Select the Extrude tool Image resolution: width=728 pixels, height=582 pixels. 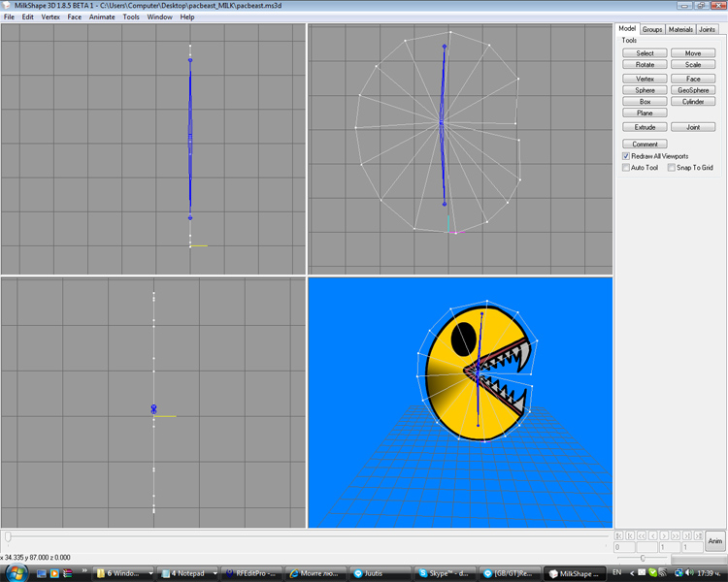tap(645, 127)
